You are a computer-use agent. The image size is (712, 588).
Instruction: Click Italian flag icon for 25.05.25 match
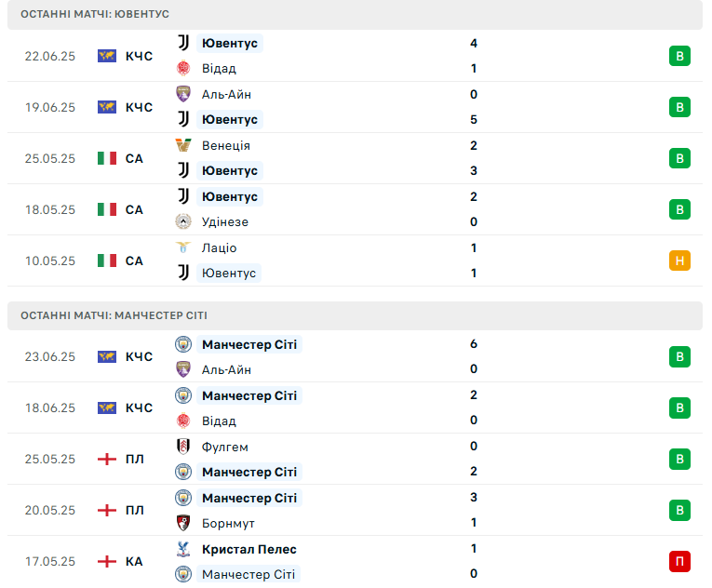click(107, 158)
